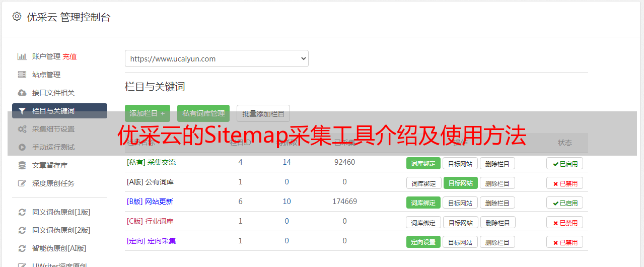This screenshot has width=644, height=267.
Task: Click 目标网站 for 采集交流 row
Action: [460, 163]
